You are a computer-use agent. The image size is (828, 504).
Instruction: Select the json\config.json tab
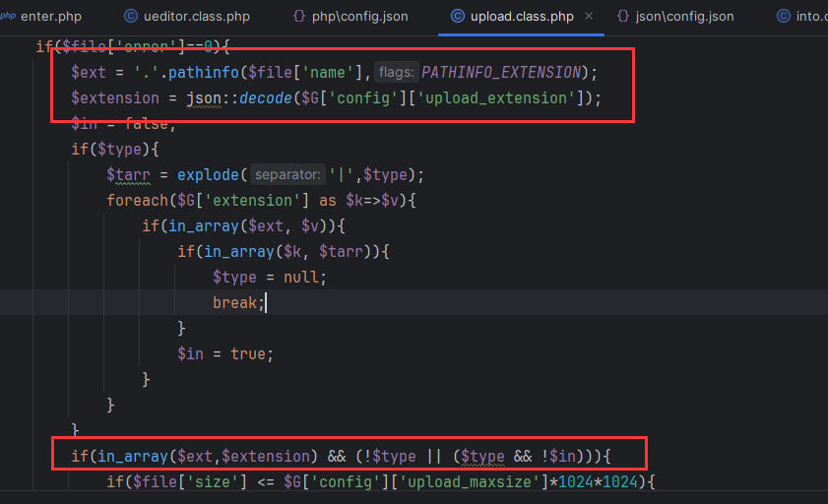click(688, 17)
